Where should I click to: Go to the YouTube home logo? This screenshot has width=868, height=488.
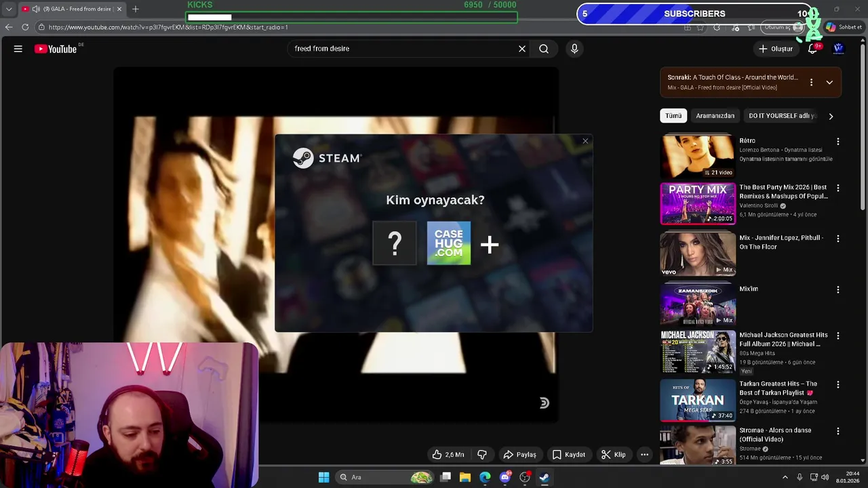56,49
